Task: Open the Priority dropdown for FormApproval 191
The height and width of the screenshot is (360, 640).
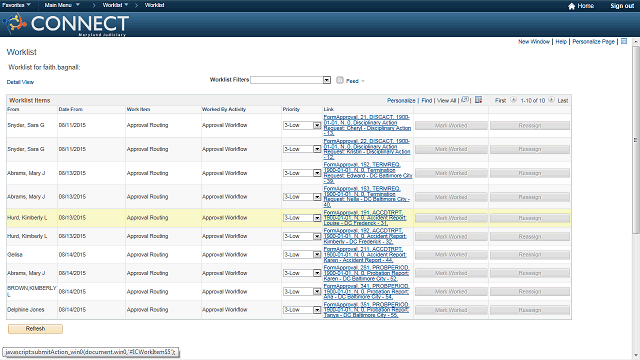Action: pyautogui.click(x=302, y=218)
